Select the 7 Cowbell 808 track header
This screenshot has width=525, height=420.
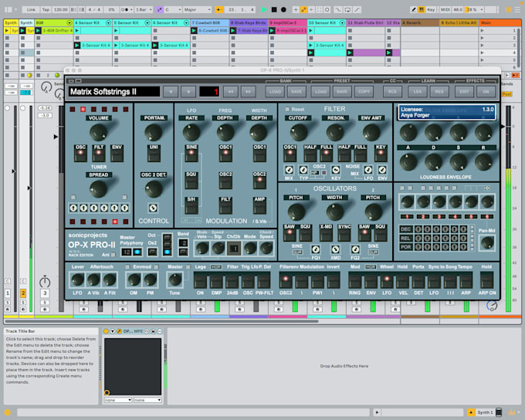pos(210,22)
